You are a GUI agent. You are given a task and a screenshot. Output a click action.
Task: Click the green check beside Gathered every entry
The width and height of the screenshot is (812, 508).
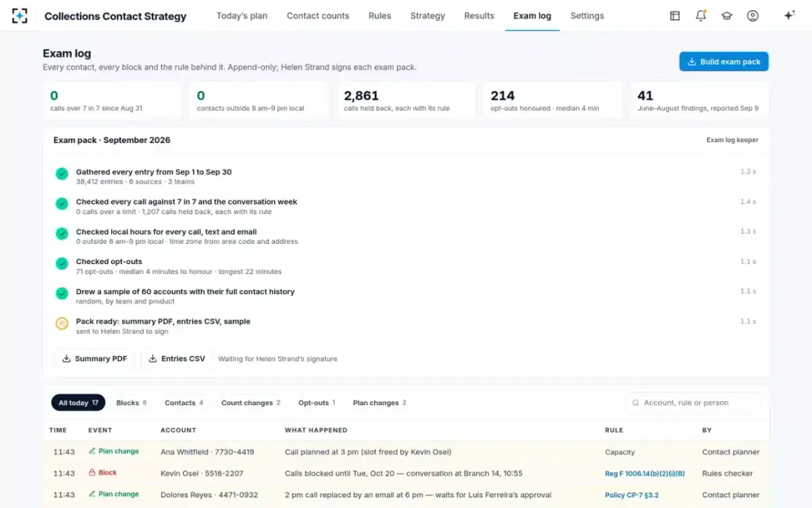(x=62, y=174)
